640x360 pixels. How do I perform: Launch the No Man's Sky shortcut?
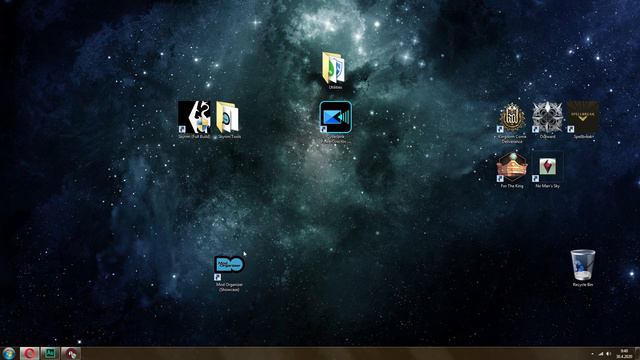pos(547,169)
